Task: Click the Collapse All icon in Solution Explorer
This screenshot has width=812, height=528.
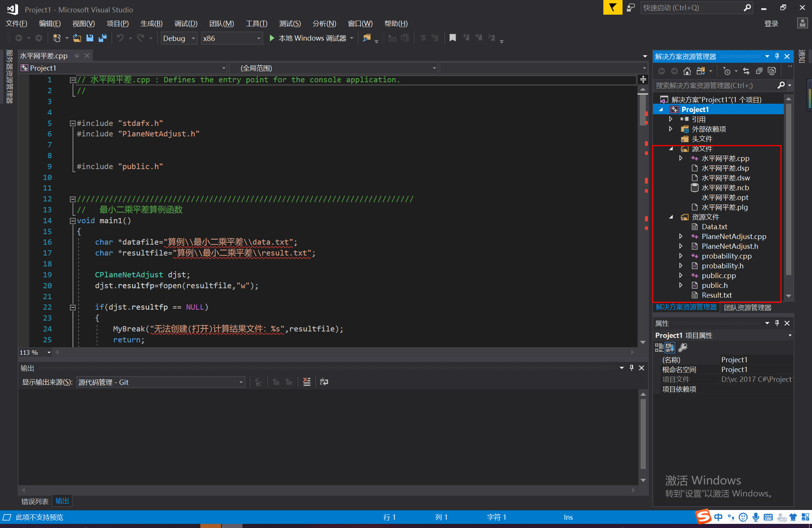Action: click(x=759, y=71)
